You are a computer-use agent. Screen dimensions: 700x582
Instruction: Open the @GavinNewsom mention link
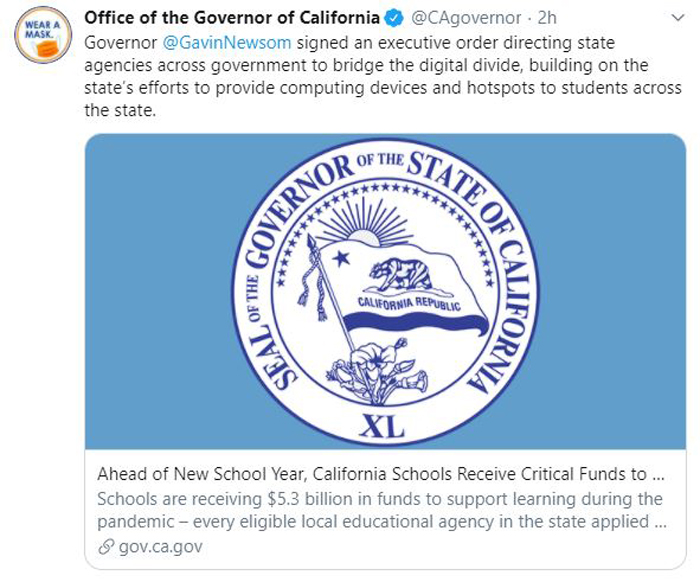coord(227,43)
